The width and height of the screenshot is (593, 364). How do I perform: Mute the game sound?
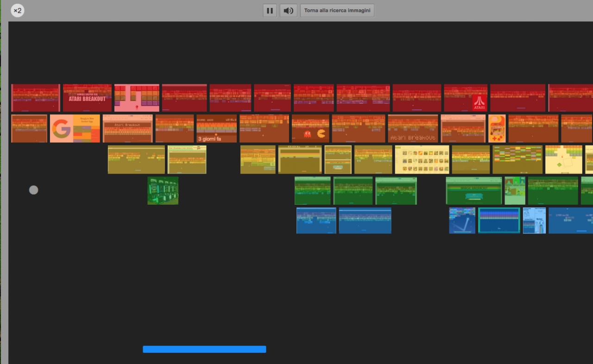288,11
